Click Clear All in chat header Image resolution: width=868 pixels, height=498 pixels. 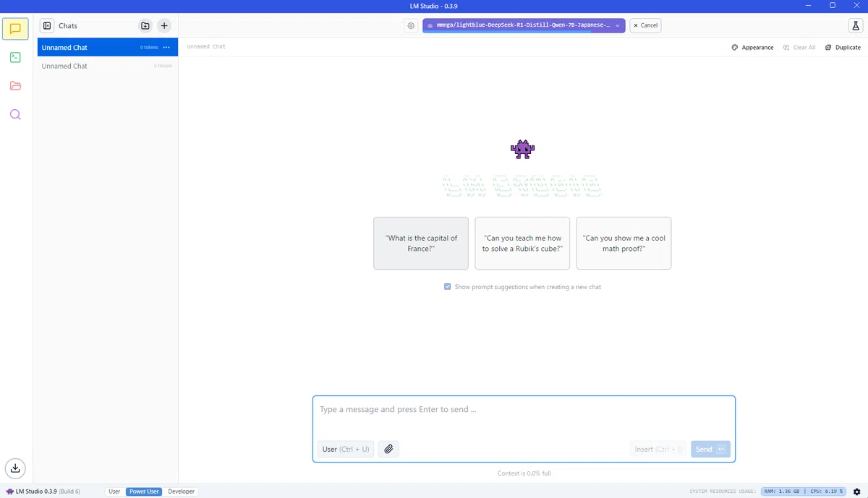pyautogui.click(x=799, y=47)
